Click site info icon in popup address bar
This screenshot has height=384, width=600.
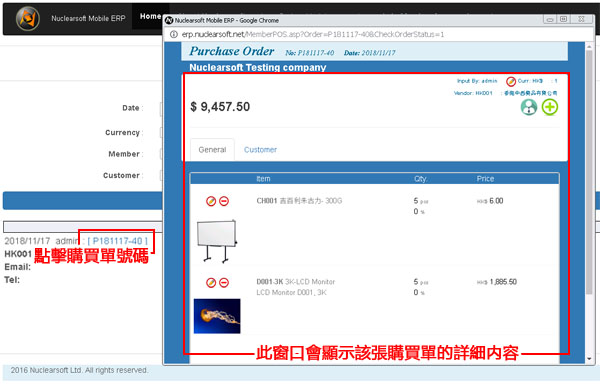173,34
